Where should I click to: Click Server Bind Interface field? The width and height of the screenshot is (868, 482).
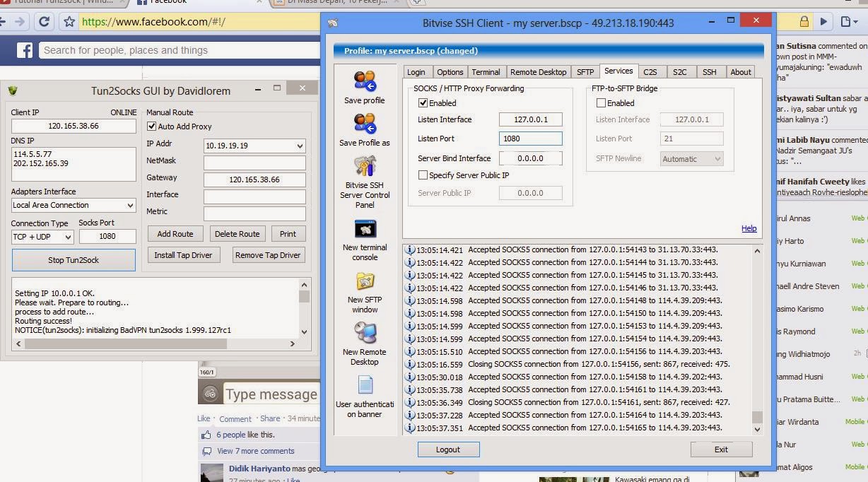coord(531,158)
